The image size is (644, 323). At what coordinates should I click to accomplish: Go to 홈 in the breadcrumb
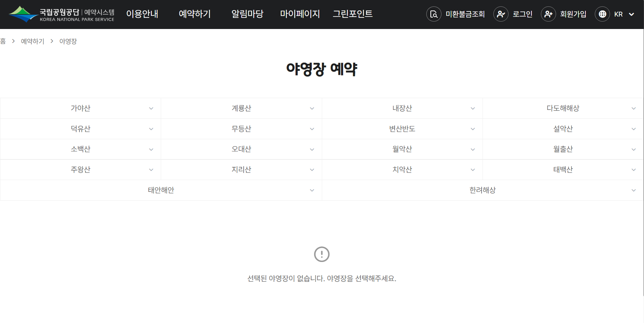[x=3, y=41]
